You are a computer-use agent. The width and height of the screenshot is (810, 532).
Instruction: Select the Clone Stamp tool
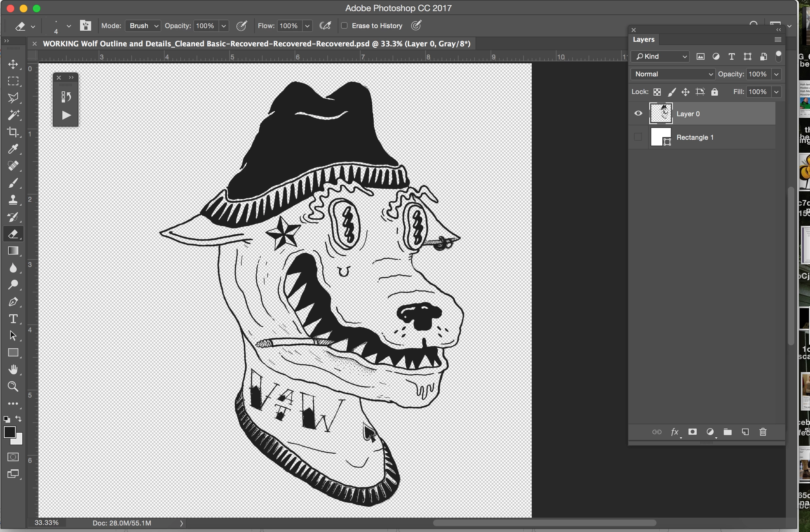(13, 200)
